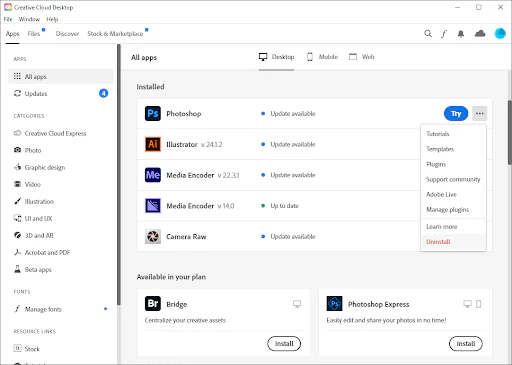
Task: Open the Illustration category
Action: click(33, 201)
